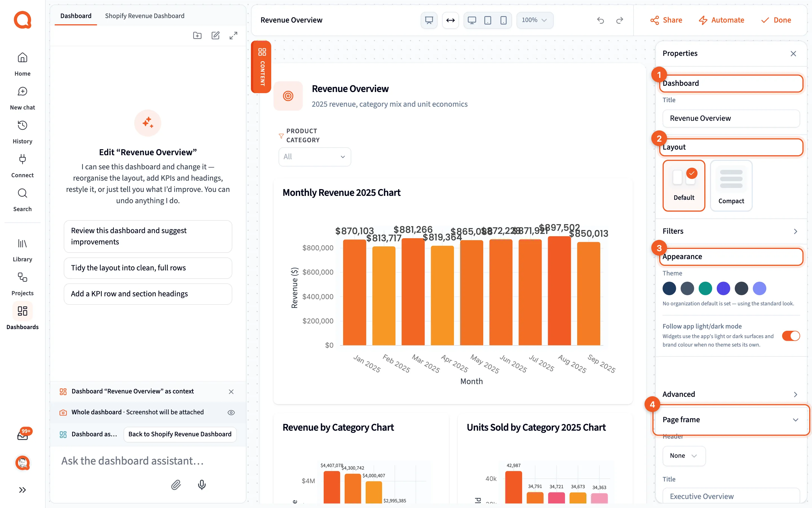The height and width of the screenshot is (508, 812).
Task: Click the fit-width arrows icon
Action: [450, 20]
